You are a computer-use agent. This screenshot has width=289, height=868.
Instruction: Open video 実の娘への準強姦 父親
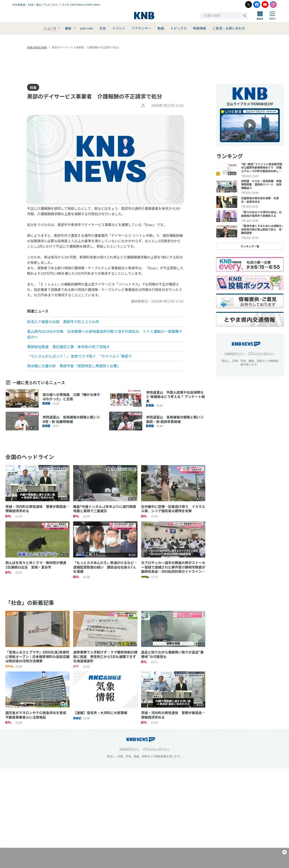click(54, 399)
